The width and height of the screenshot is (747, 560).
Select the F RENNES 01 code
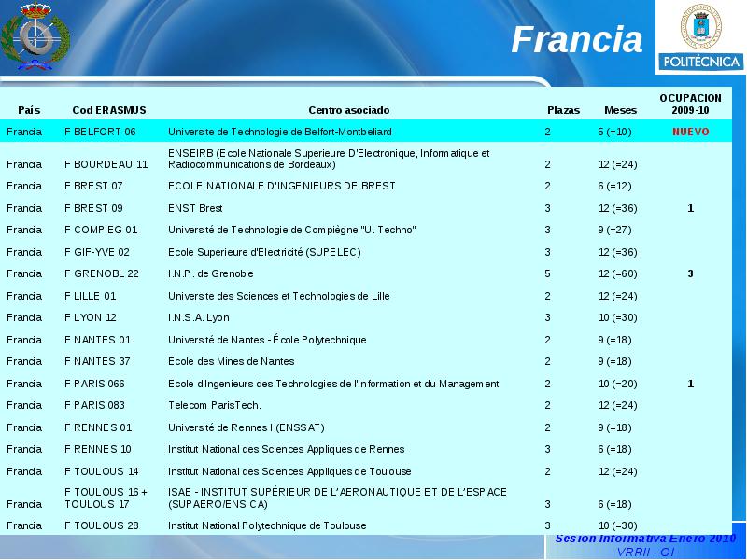[98, 427]
